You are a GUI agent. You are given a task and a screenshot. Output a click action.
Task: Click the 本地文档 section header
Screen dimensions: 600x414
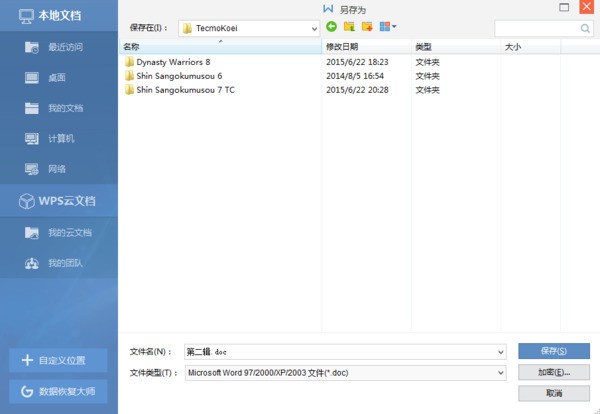59,16
